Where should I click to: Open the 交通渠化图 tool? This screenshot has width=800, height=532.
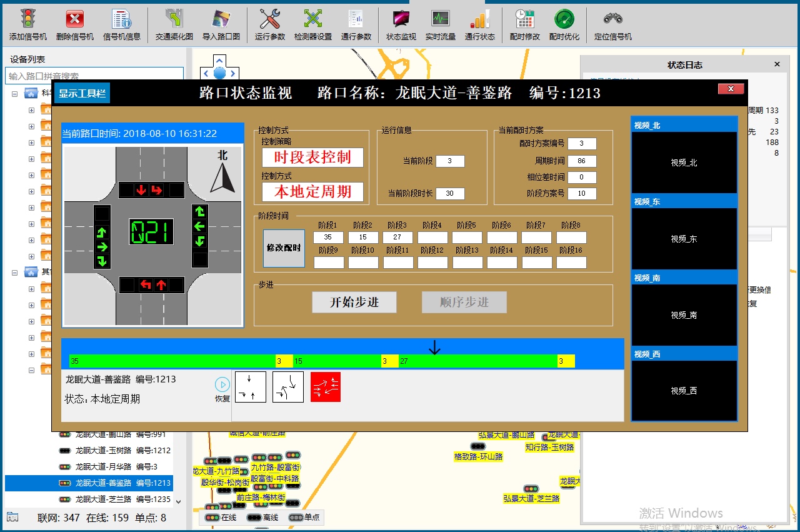coord(174,19)
